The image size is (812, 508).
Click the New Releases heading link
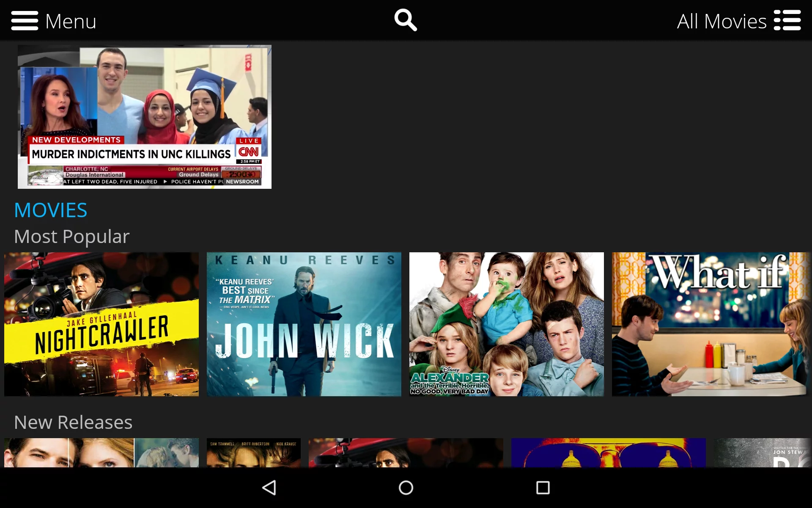73,422
